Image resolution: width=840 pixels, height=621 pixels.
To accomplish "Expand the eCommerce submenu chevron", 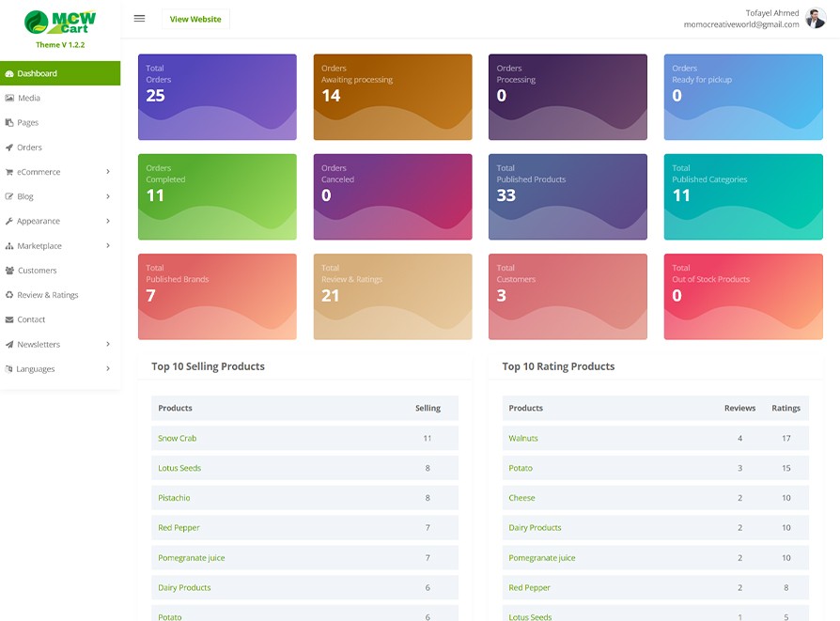I will (x=108, y=172).
